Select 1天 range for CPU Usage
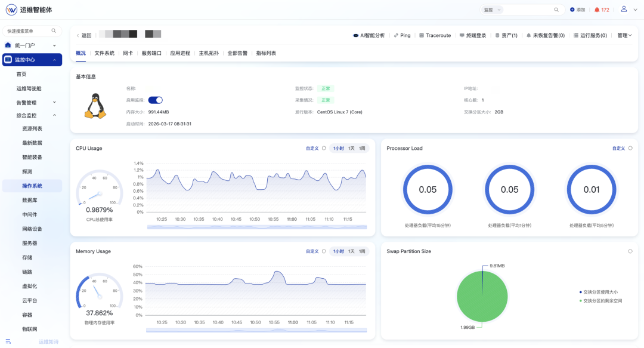Viewport: 644px width, 348px height. click(351, 149)
